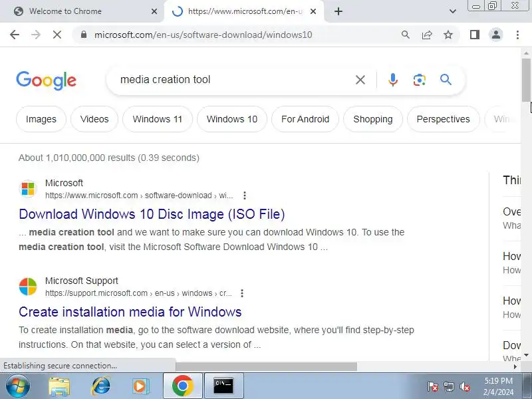Share this page icon
Viewport: 532px width, 399px height.
coord(427,35)
